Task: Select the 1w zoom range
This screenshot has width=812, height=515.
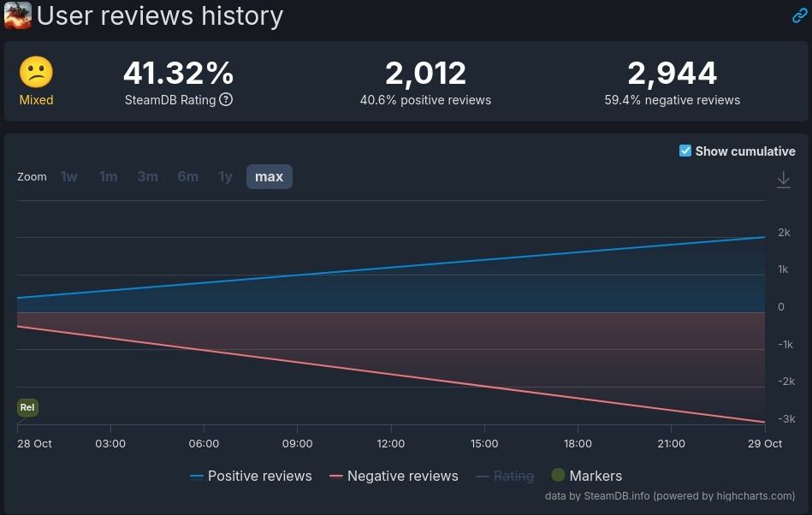Action: 69,176
